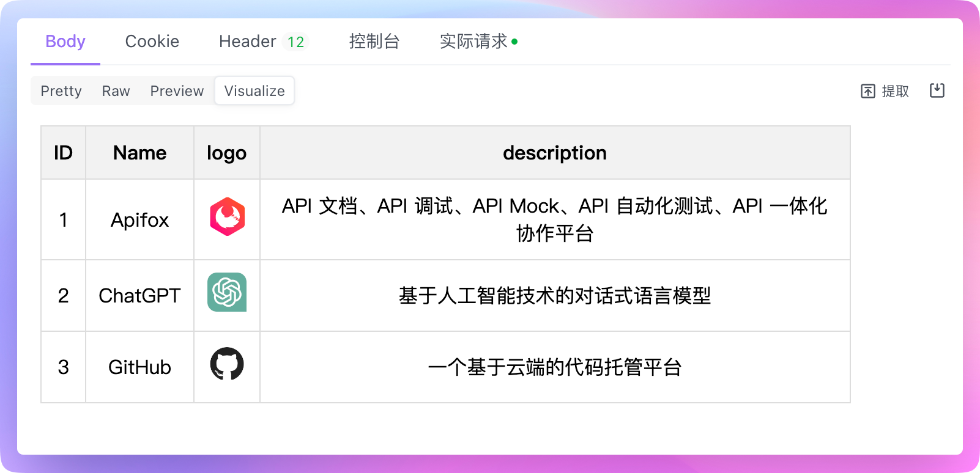Click the GitHub description 一个基于云端的代码托管平台

coord(555,367)
